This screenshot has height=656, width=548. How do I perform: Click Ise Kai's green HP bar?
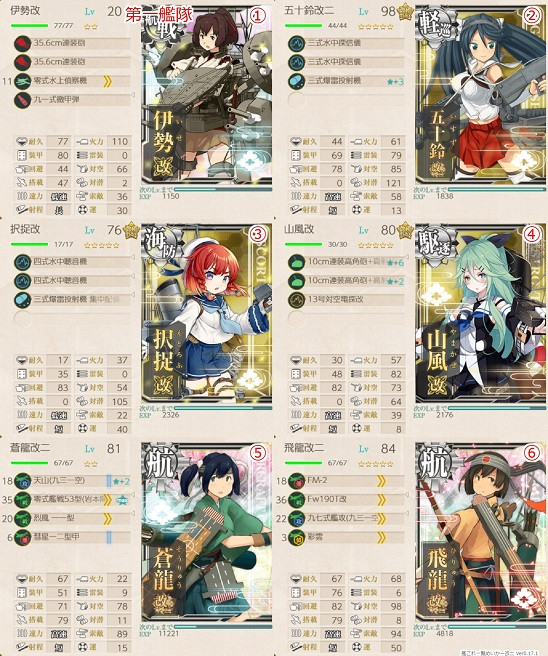coord(29,26)
